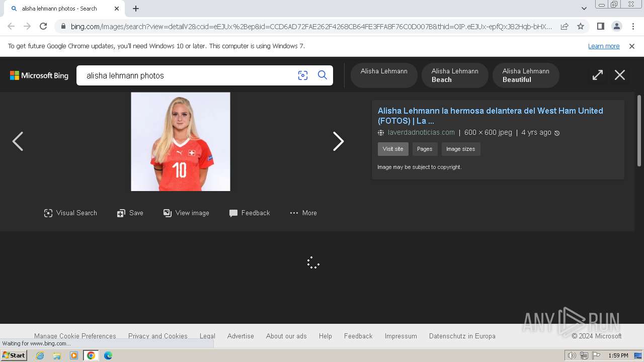The height and width of the screenshot is (362, 644).
Task: Open the Windows Start menu
Action: point(14,355)
